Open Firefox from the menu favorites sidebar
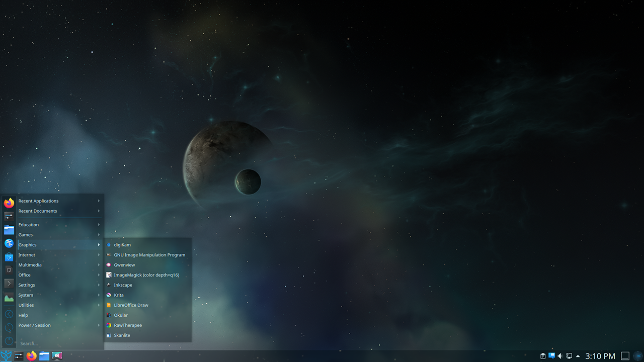This screenshot has width=644, height=362. click(9, 203)
